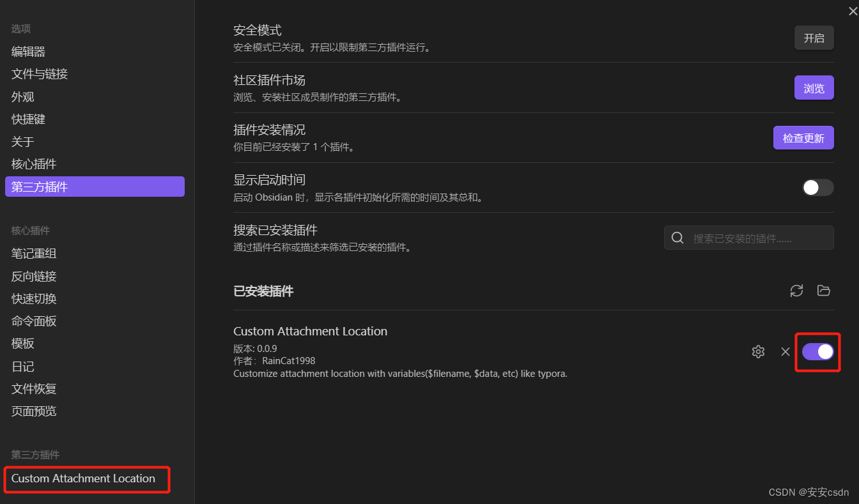The image size is (859, 504).
Task: Open 关于 settings section
Action: click(x=95, y=142)
